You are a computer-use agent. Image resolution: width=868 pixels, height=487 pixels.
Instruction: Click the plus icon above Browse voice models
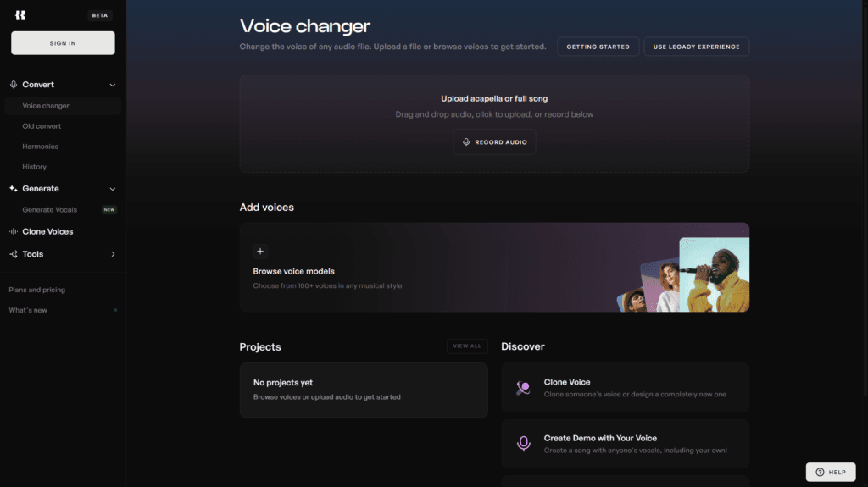coord(260,251)
